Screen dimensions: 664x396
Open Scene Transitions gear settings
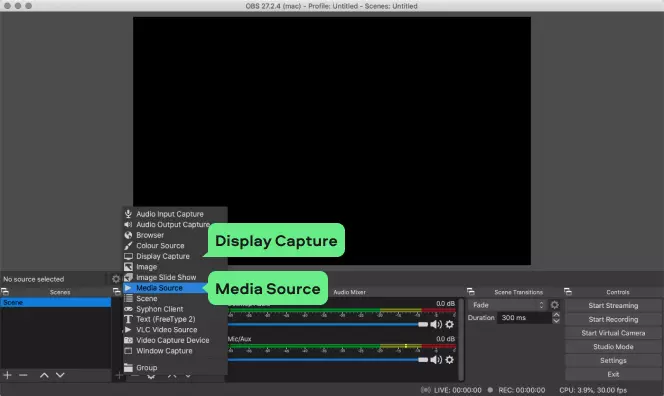(554, 305)
